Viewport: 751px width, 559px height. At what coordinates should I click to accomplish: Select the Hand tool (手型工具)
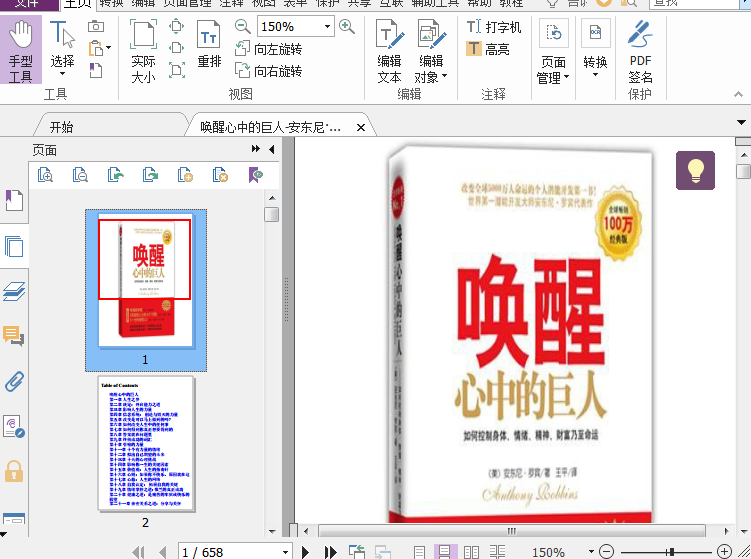(21, 51)
